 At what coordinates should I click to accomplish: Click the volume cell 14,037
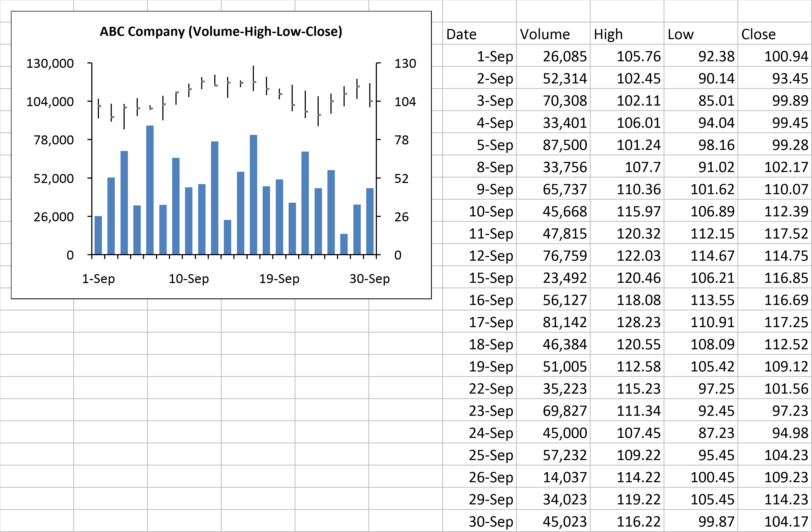565,477
